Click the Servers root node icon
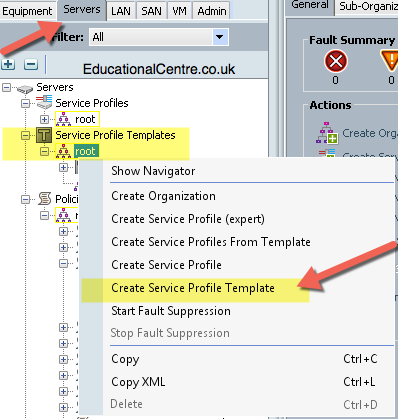Image resolution: width=398 pixels, height=419 pixels. pos(25,89)
